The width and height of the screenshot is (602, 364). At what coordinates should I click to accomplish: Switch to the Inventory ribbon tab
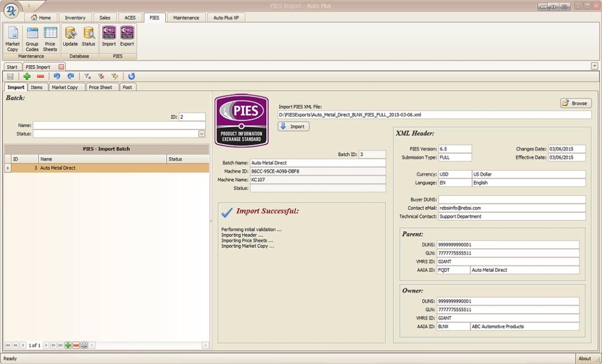75,18
